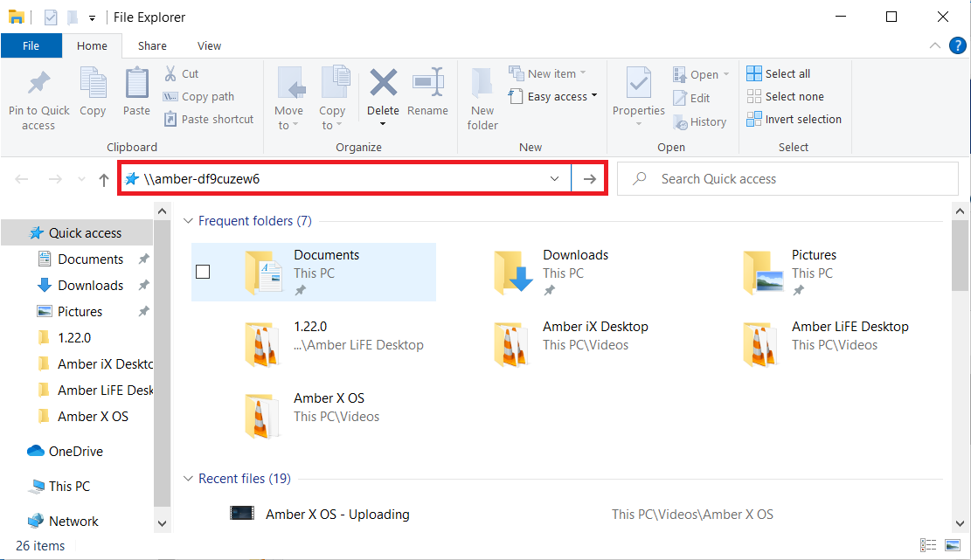
Task: Click the Forward navigation arrow
Action: click(55, 179)
